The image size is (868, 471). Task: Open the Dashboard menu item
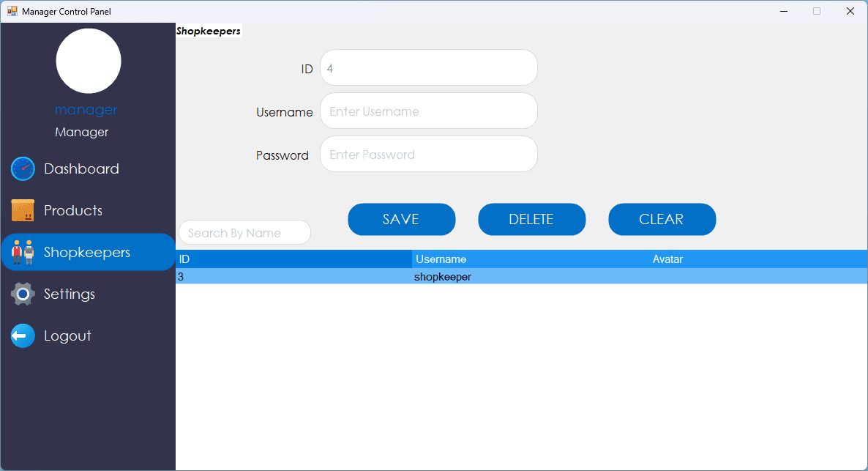click(x=81, y=168)
